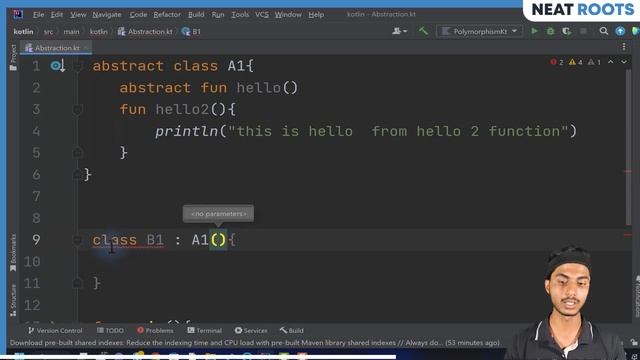Open the Build tool window
Image resolution: width=640 pixels, height=360 pixels.
pos(292,331)
